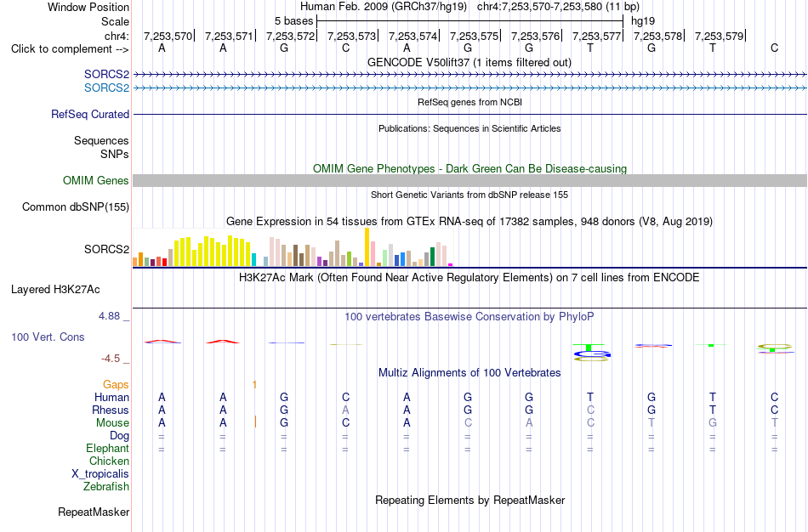Open the GTEx 'Gene Expression in 54 tissues' title
The image size is (808, 532).
(469, 222)
